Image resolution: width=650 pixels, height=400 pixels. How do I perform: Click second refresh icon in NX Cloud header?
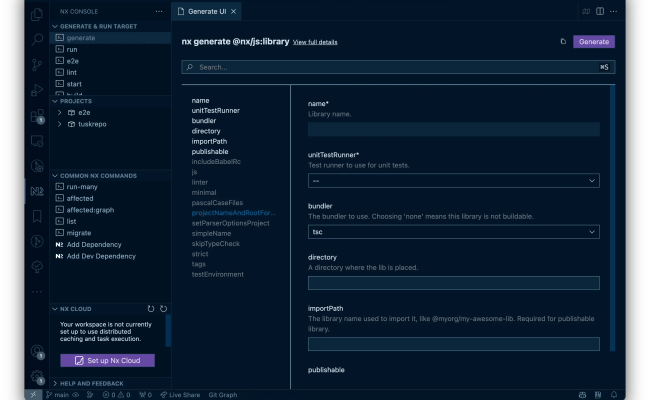pyautogui.click(x=163, y=309)
